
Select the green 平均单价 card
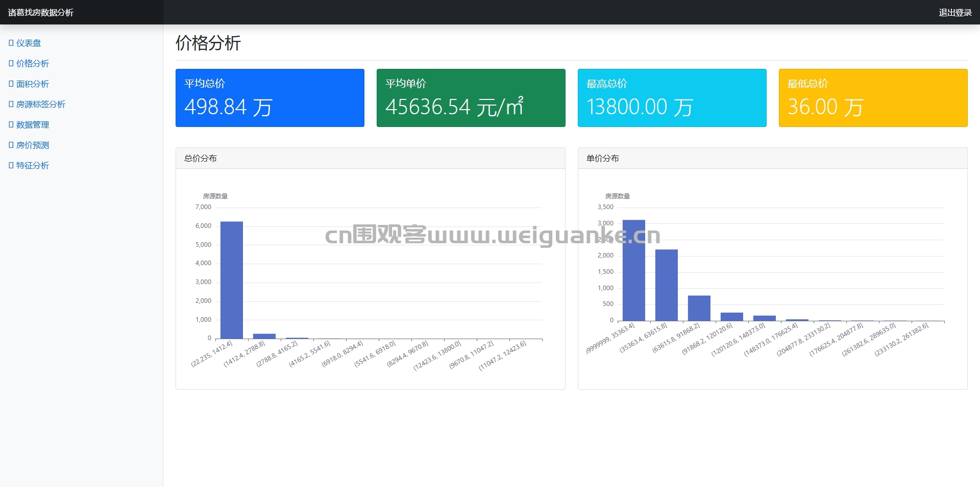[x=471, y=98]
